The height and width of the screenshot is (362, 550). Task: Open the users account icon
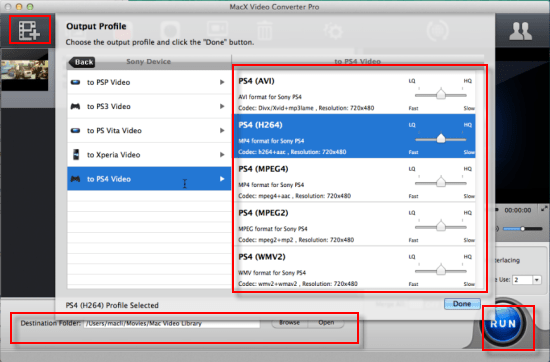tap(521, 31)
